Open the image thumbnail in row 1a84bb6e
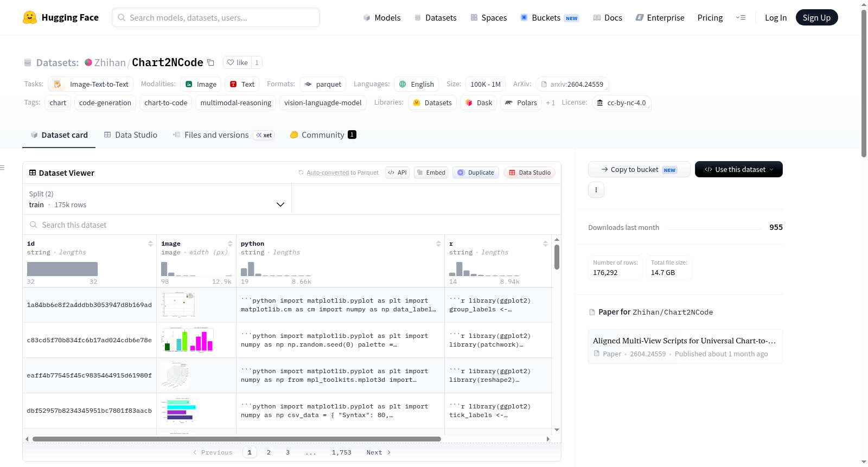The image size is (868, 467). 178,305
